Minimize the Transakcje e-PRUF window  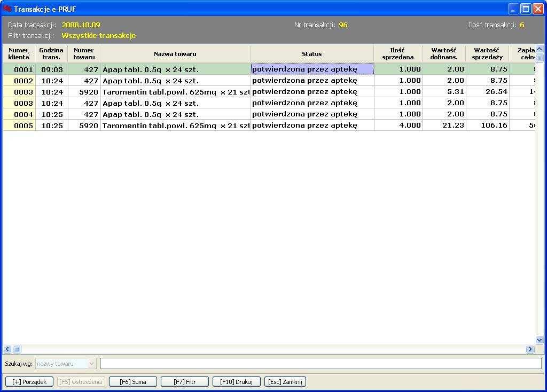click(x=513, y=9)
